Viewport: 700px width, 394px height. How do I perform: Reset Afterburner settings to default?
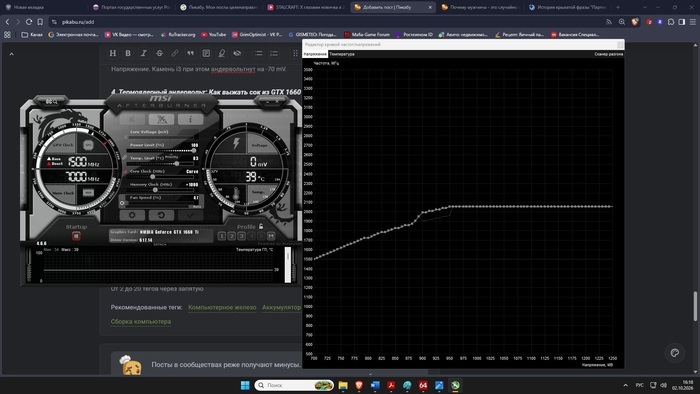161,215
